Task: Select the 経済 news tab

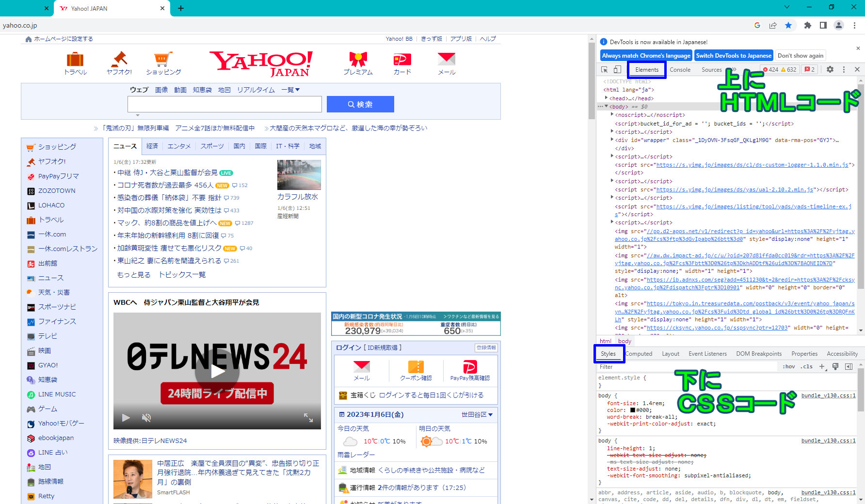Action: (x=152, y=146)
